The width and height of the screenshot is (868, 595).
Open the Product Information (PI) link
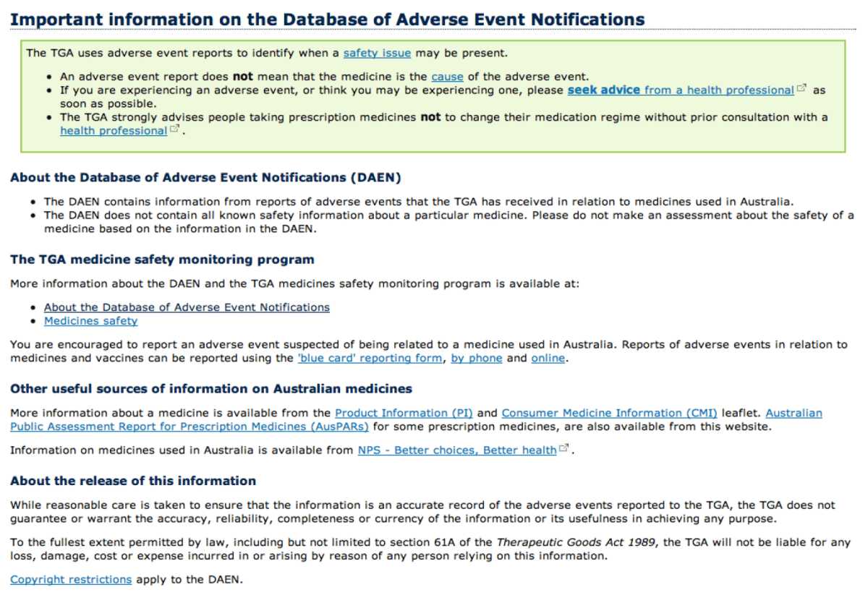pyautogui.click(x=404, y=413)
